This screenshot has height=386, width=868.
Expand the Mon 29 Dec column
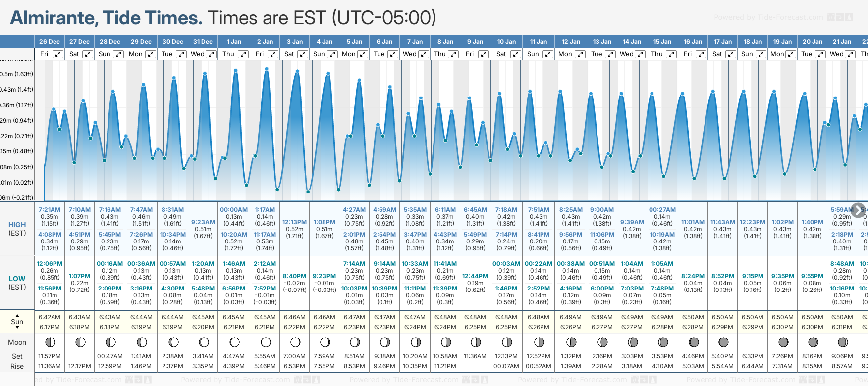(150, 54)
